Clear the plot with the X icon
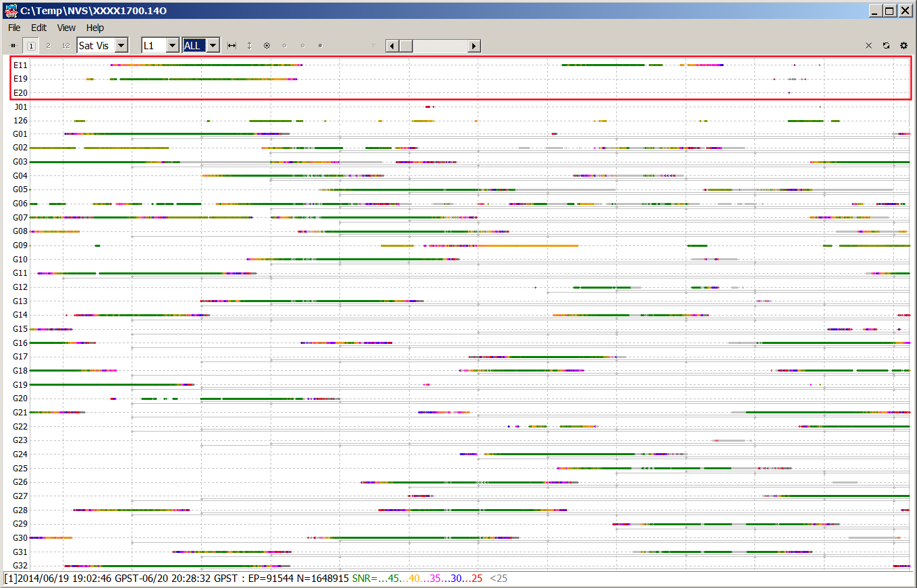This screenshot has height=588, width=917. pyautogui.click(x=868, y=46)
